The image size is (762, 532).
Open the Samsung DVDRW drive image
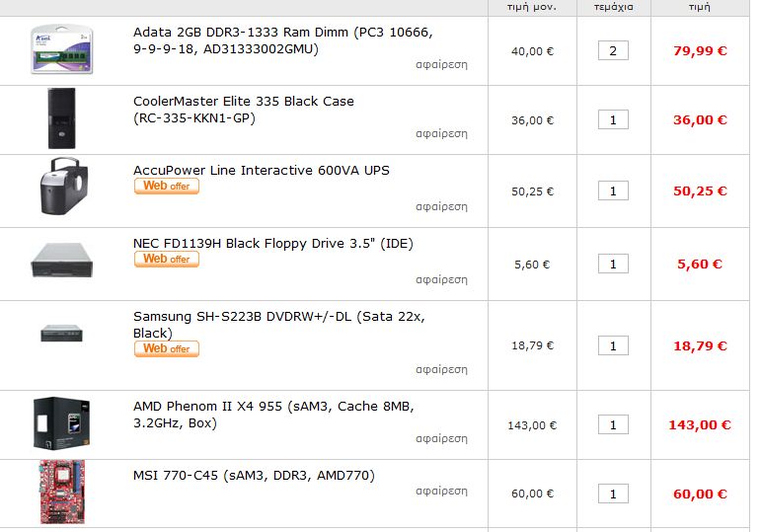(62, 334)
